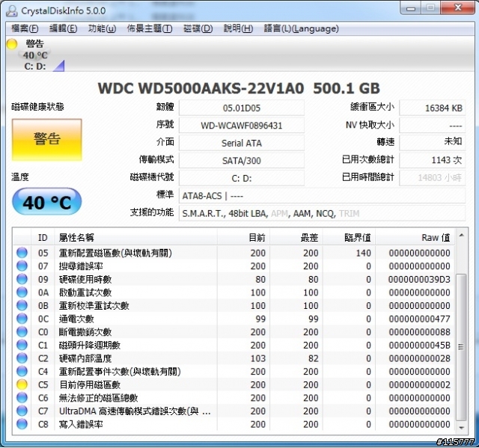Viewport: 479px width, 448px height.
Task: Select the 重新配置磁區數(與壞軌有關) attribute row
Action: coord(234,253)
